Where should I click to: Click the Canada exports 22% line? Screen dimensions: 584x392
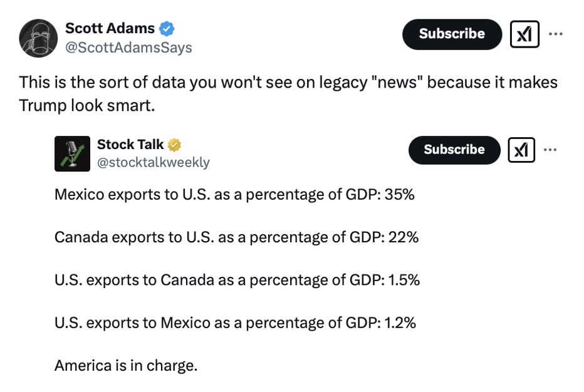point(236,237)
